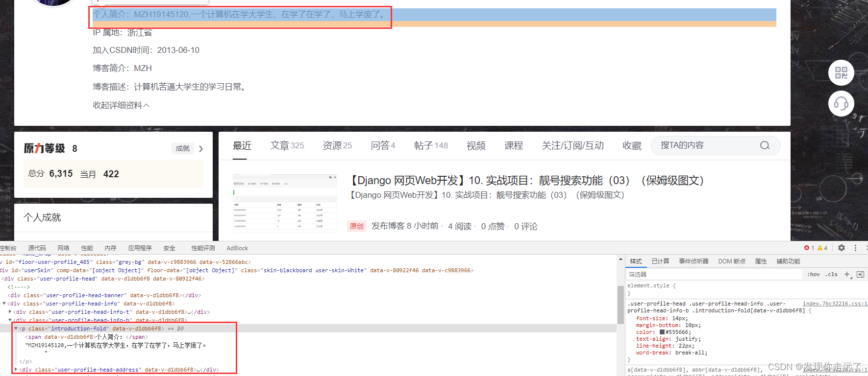Screen dimensions: 868x376
Task: Click the text-align: justify declaration
Action: click(669, 339)
